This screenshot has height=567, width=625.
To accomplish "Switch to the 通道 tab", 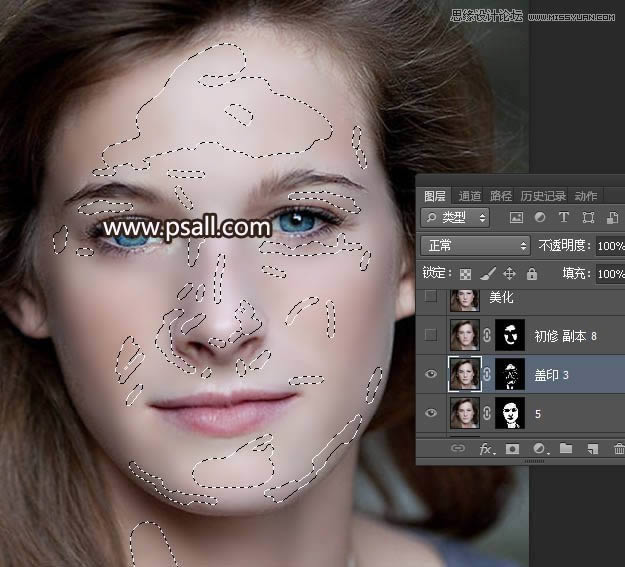I will pos(470,196).
